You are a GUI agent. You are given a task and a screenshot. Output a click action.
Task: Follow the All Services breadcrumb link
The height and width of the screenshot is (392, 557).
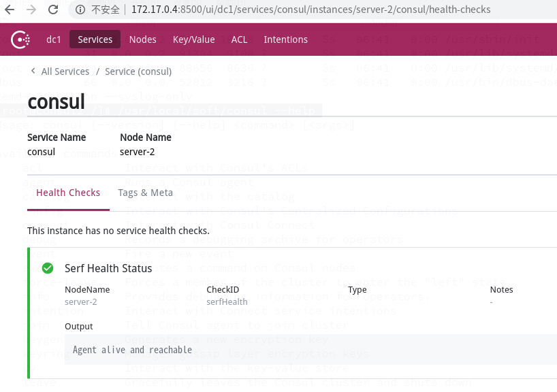click(x=65, y=71)
